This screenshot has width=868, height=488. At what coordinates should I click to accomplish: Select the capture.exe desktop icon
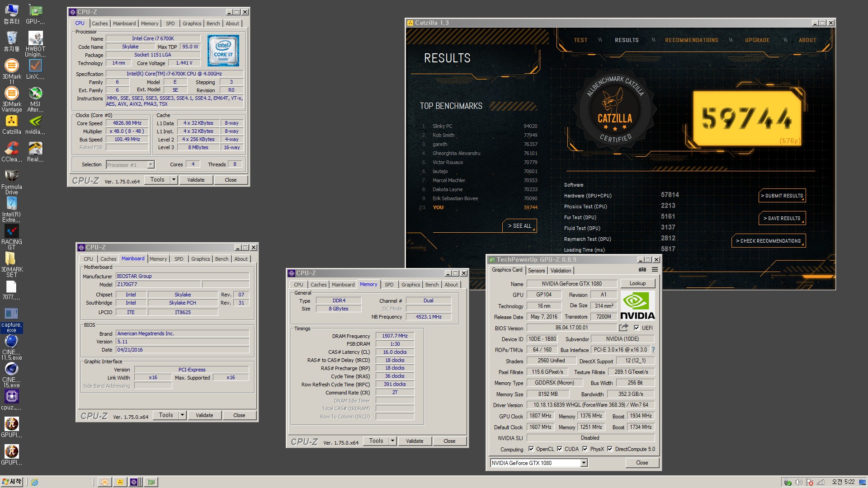12,320
